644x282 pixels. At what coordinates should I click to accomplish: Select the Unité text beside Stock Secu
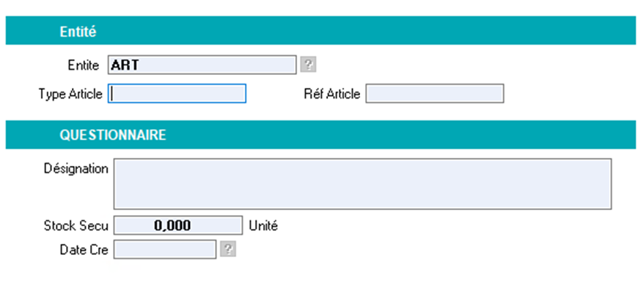tap(263, 225)
